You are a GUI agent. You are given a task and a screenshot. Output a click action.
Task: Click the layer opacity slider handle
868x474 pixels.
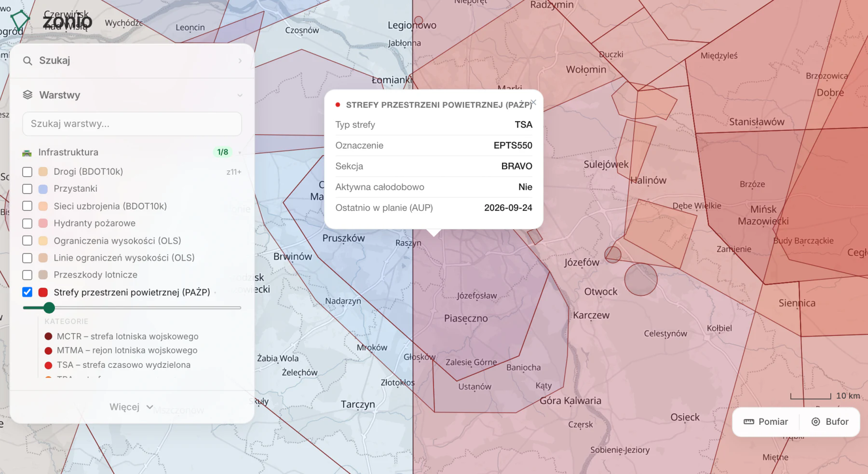[x=49, y=307]
